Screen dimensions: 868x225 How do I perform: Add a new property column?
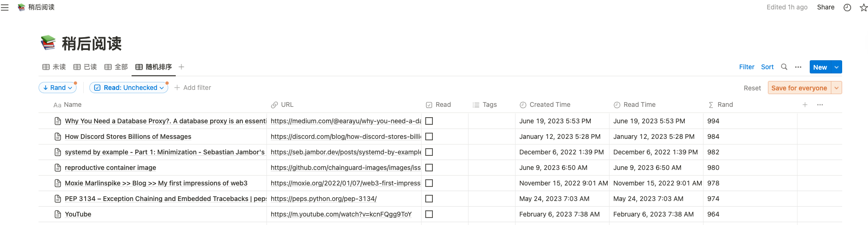click(x=805, y=104)
